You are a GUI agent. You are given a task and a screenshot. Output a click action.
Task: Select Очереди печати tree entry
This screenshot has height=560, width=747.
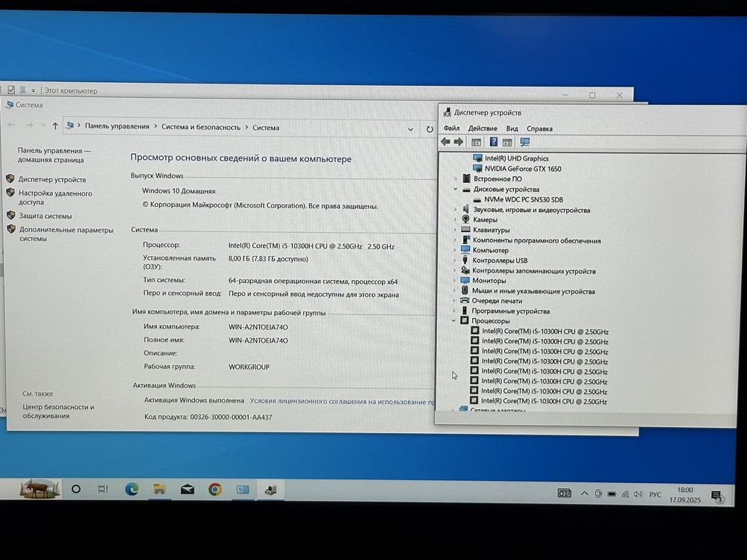click(x=497, y=301)
